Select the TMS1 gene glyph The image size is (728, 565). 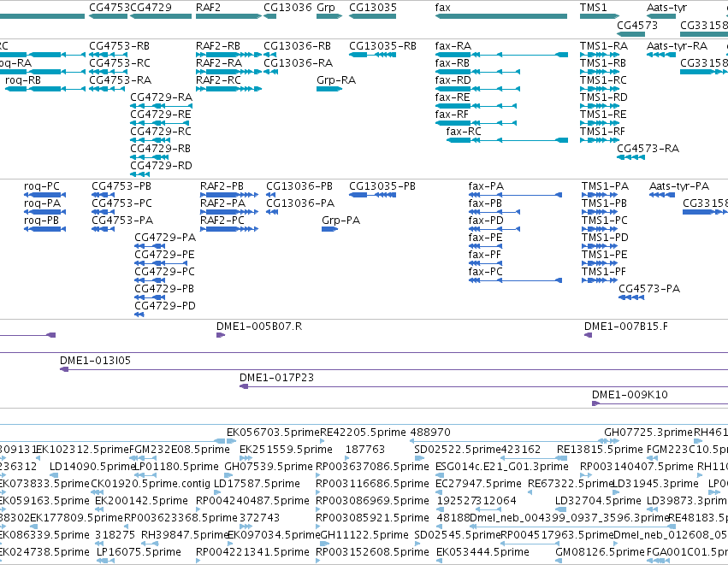click(x=600, y=16)
